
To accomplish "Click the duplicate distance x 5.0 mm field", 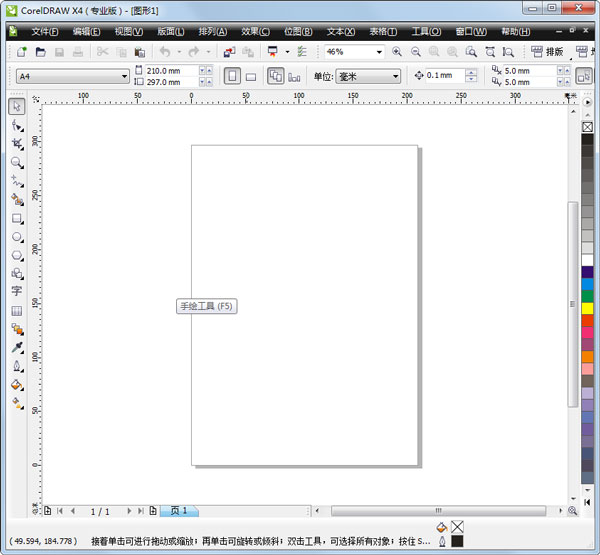I will [x=530, y=71].
